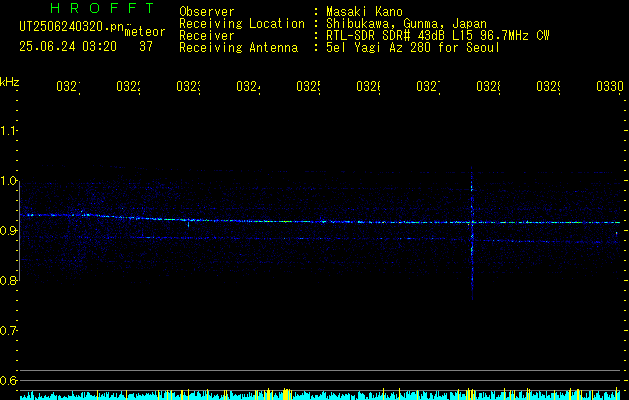Click the vertical meteor echo burst in spectrogram
Image resolution: width=629 pixels, height=400 pixels.
(472, 235)
